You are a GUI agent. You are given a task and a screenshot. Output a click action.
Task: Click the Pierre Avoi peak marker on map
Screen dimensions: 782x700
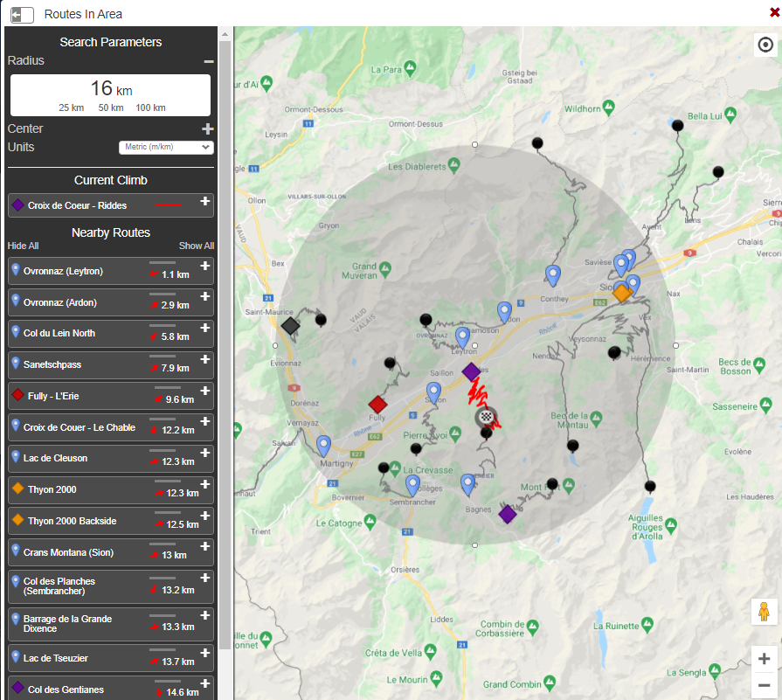455,433
